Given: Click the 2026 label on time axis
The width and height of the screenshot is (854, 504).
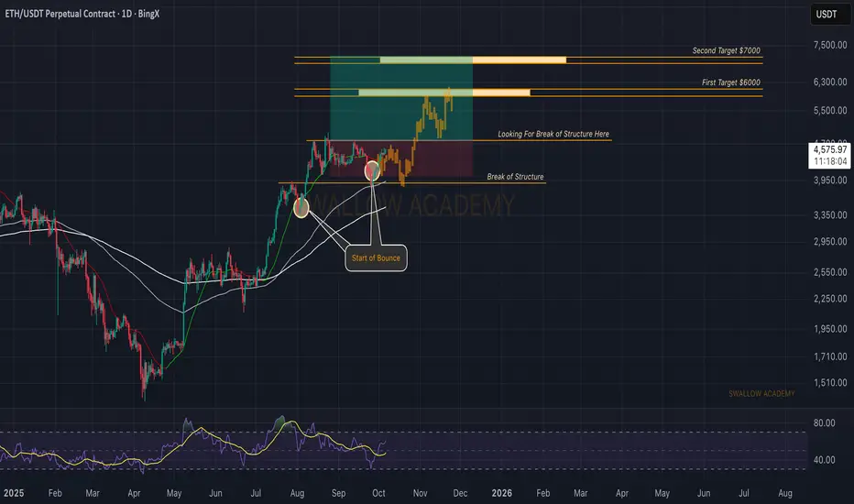Looking at the screenshot, I should click(501, 493).
